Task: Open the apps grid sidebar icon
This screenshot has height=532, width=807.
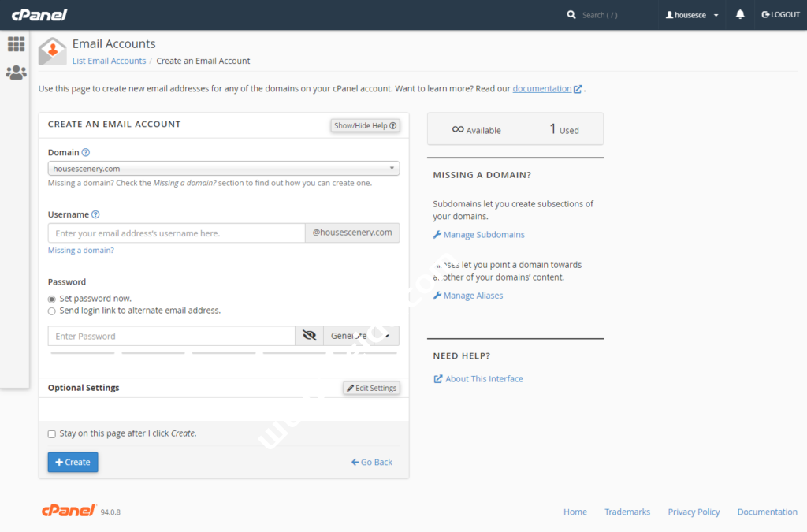Action: [x=16, y=44]
